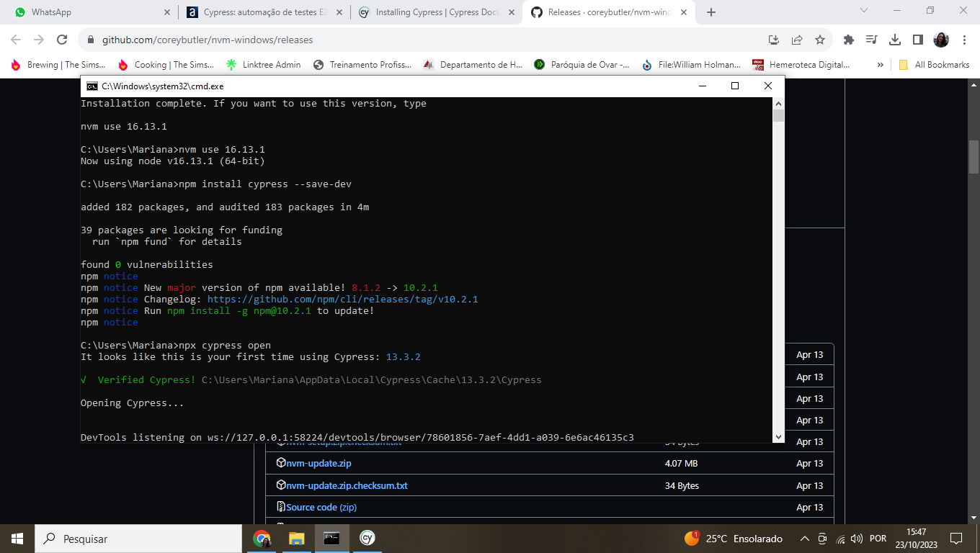Download Source code (zip) link
This screenshot has width=980, height=553.
point(321,508)
